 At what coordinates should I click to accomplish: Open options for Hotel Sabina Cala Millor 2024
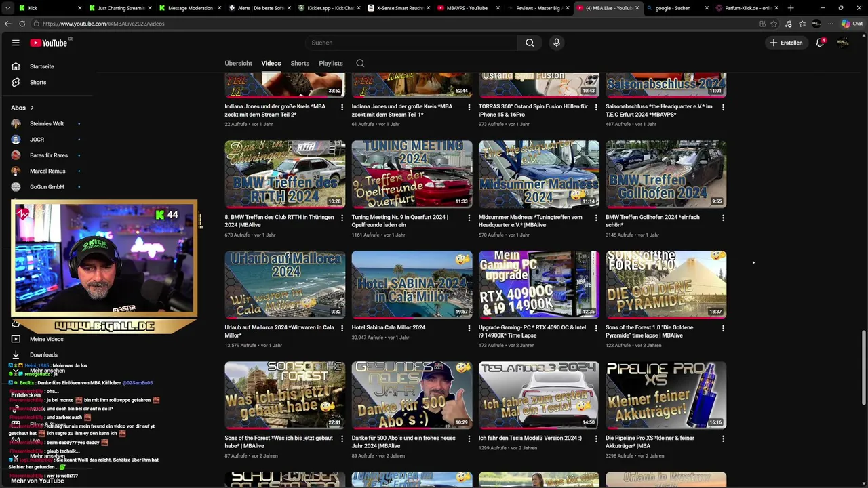point(469,328)
